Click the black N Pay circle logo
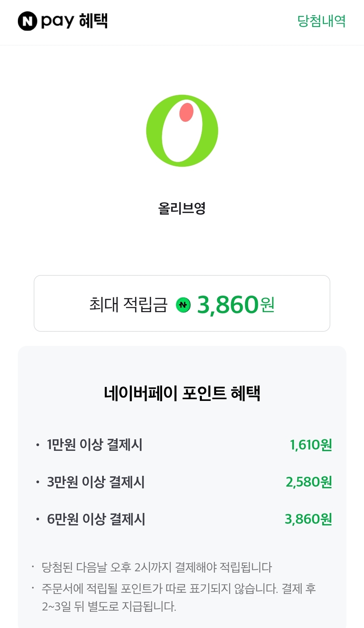The image size is (364, 628). [x=27, y=21]
